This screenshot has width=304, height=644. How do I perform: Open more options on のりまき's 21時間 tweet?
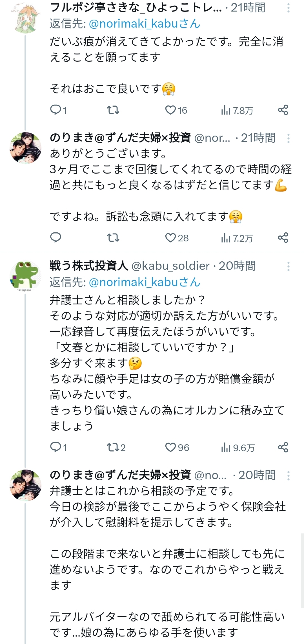click(x=288, y=138)
